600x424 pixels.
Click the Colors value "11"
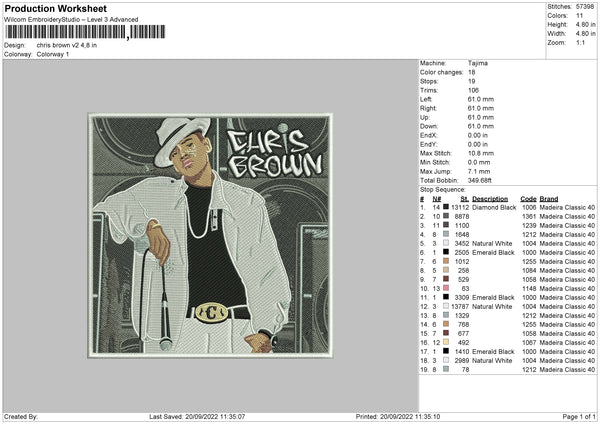coord(579,16)
